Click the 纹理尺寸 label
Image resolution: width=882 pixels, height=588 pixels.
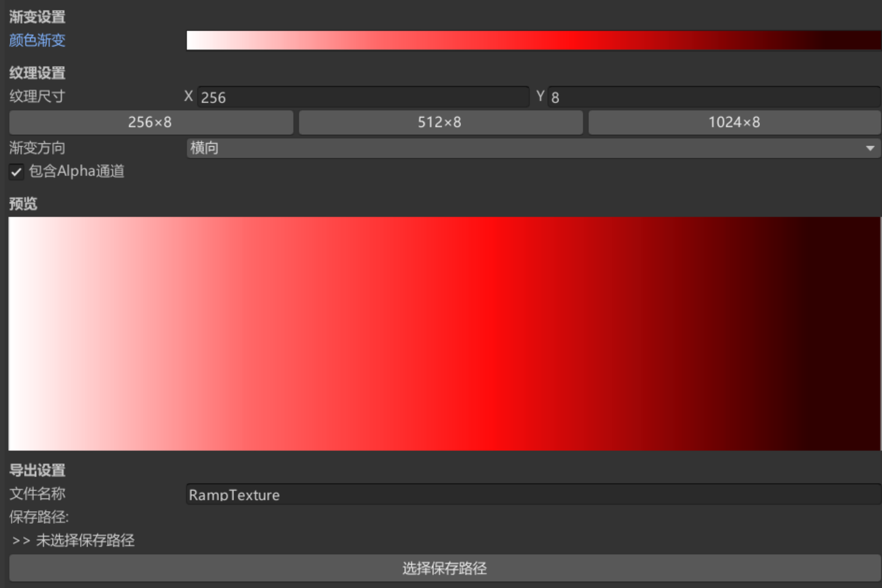37,96
